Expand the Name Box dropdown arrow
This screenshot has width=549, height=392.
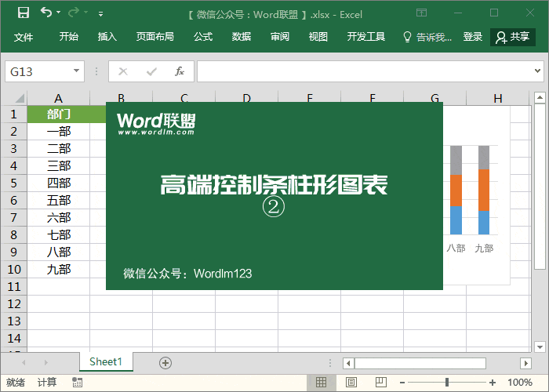pyautogui.click(x=77, y=71)
